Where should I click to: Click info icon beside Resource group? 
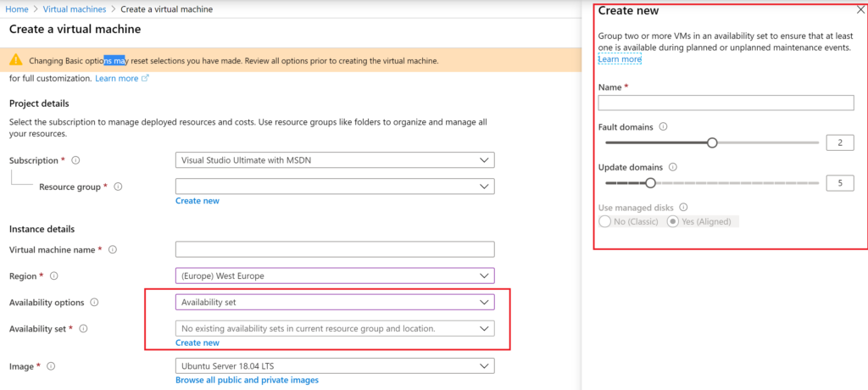118,187
